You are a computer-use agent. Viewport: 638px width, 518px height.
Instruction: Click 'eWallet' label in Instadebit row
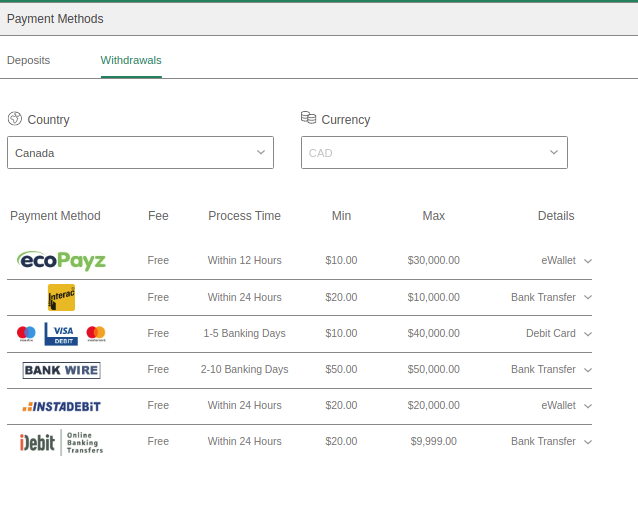559,405
